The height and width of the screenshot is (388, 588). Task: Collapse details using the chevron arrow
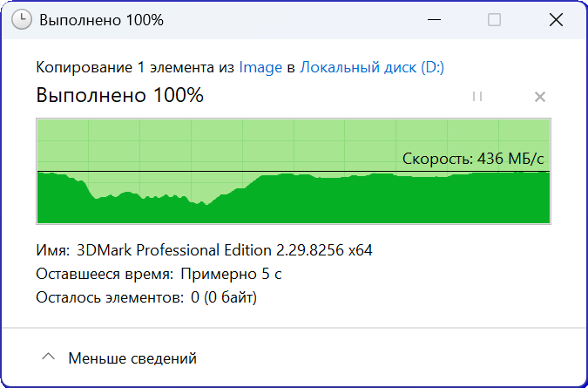click(x=49, y=357)
